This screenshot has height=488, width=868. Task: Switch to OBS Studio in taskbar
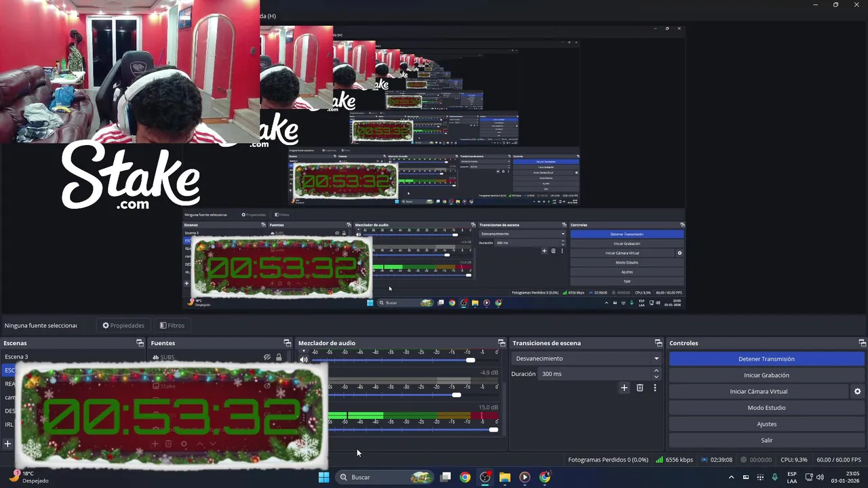coord(485,477)
